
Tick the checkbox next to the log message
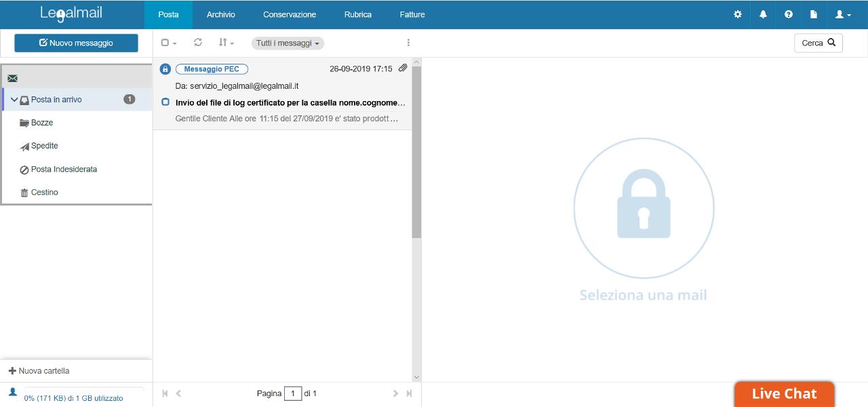point(165,102)
